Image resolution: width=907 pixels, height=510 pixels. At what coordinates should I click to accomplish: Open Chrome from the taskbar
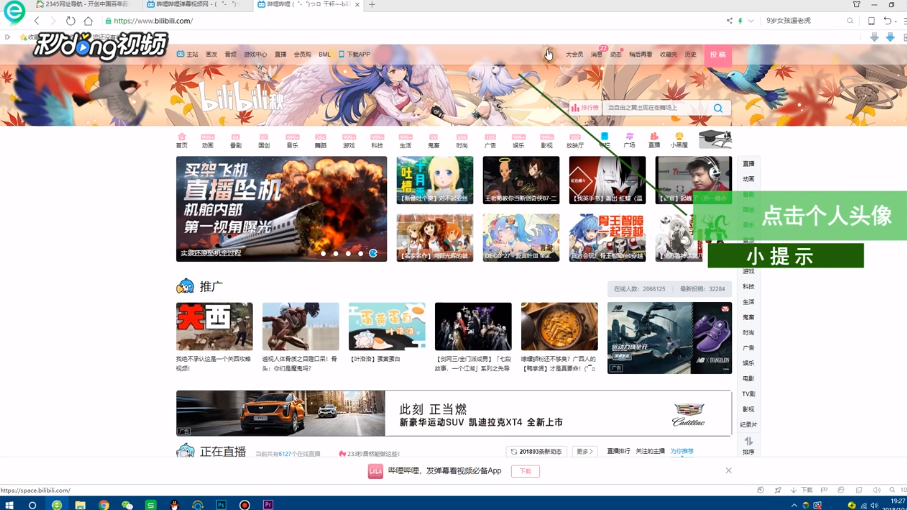coord(104,505)
